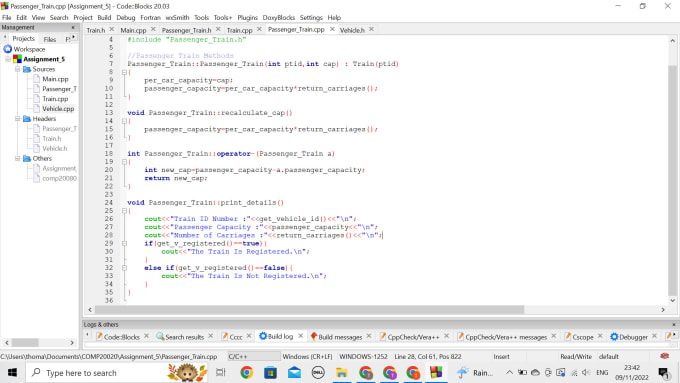Close the Logs & others panel
680x383 pixels.
click(673, 324)
